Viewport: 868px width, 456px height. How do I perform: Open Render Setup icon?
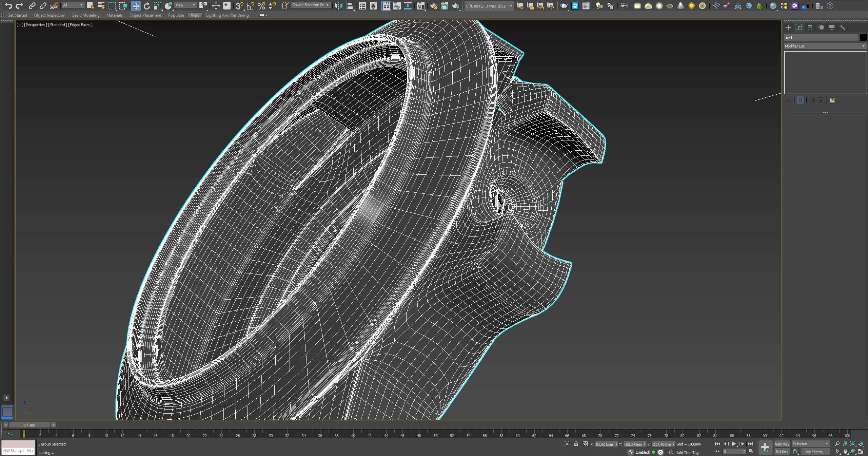point(433,6)
